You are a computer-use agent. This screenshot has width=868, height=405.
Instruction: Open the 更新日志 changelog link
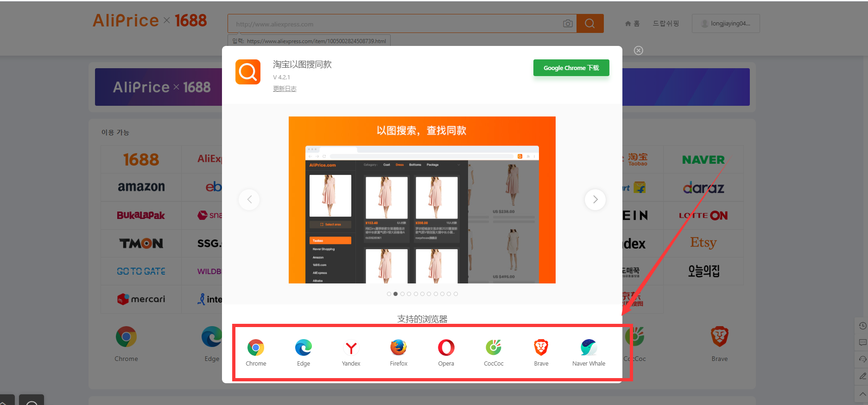point(285,89)
